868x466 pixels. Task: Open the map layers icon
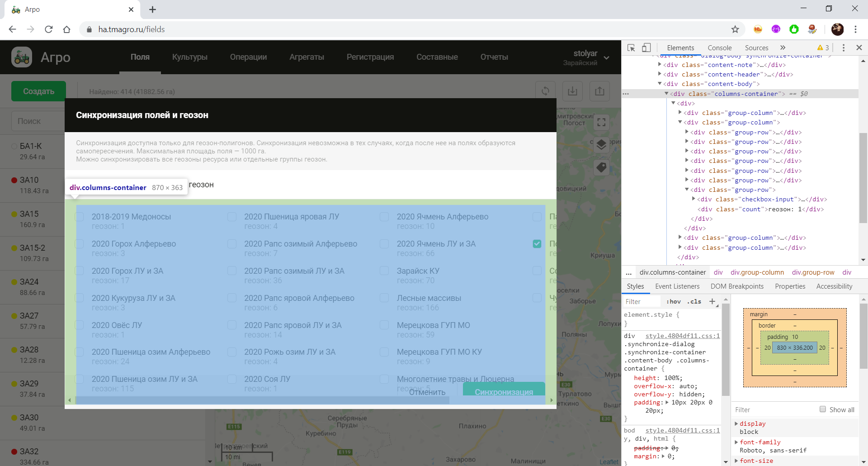pos(601,145)
